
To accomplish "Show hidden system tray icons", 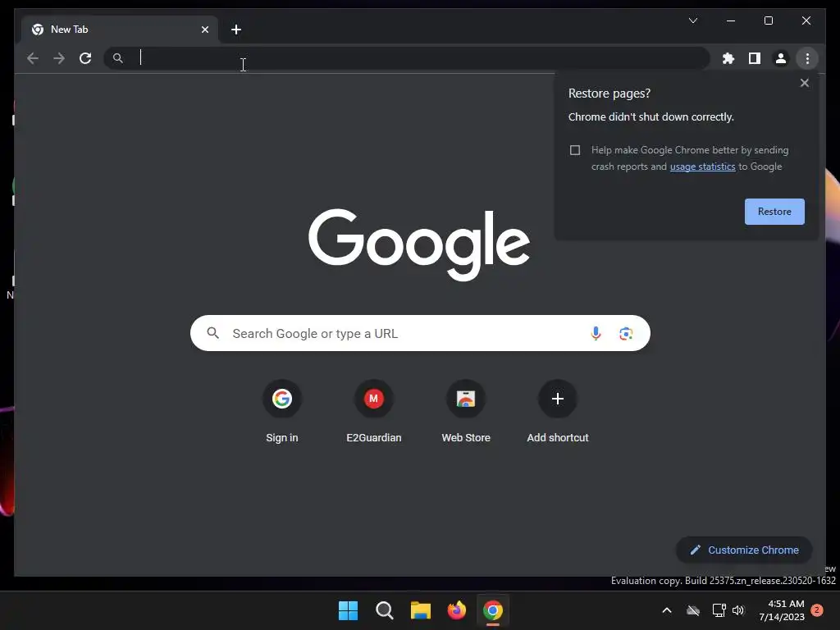I will pos(666,610).
